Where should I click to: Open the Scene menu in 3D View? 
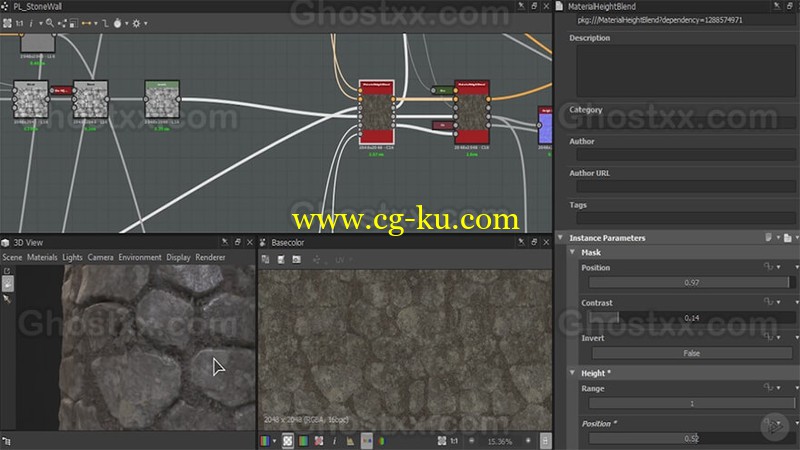(x=12, y=257)
